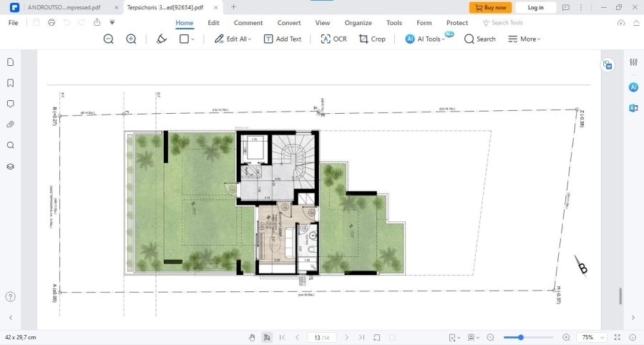Open the vertical three-dots options menu
Screen dimensions: 644x345
pyautogui.click(x=581, y=7)
